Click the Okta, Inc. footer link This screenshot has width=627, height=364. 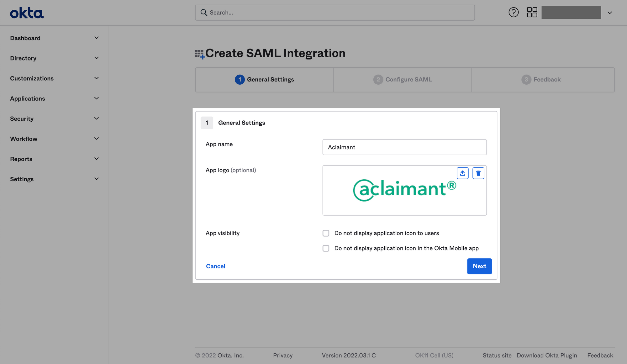(x=230, y=356)
